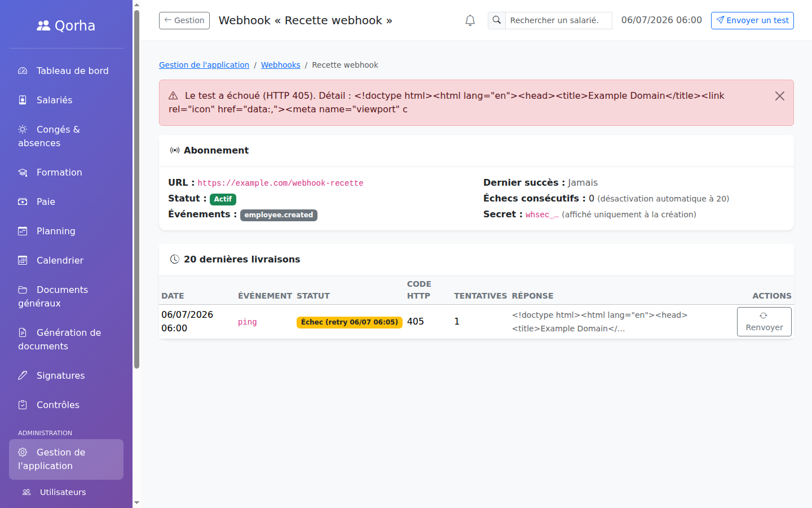Click the Utilisateurs people icon
Image resolution: width=812 pixels, height=508 pixels.
(x=27, y=492)
